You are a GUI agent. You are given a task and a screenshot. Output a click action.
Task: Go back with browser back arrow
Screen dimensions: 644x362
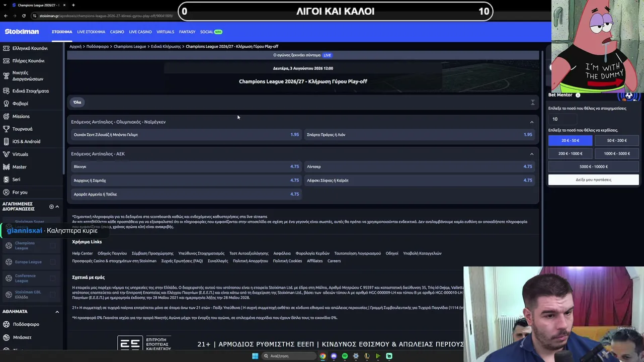pyautogui.click(x=6, y=16)
